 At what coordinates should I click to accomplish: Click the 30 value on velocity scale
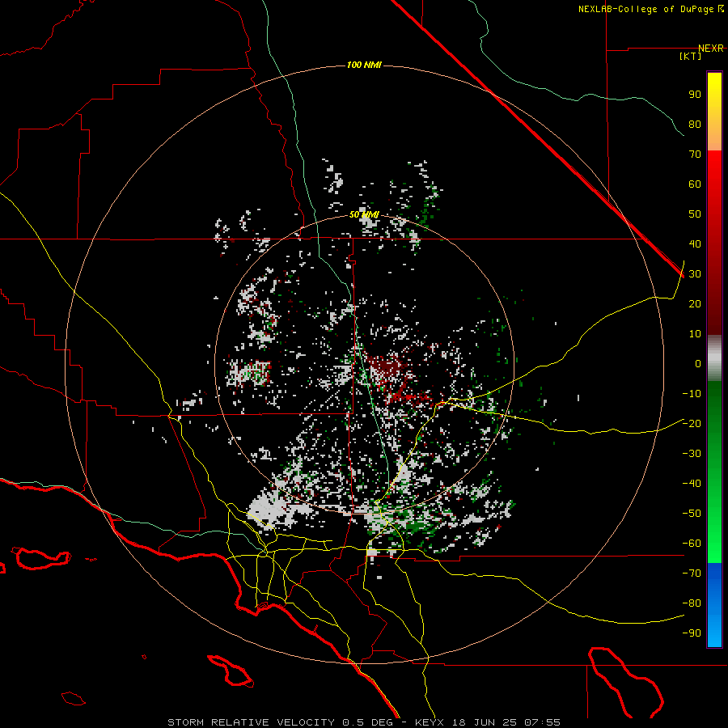[x=695, y=274]
